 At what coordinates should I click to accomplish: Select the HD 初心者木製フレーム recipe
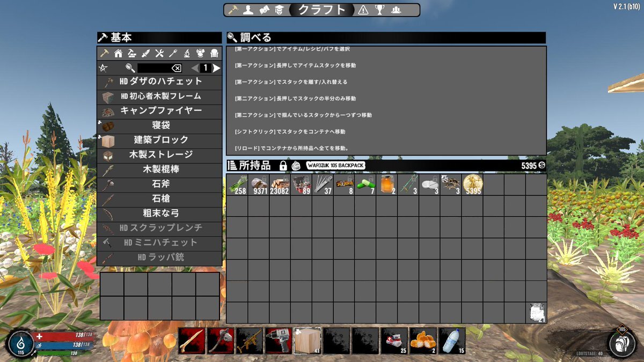(159, 97)
